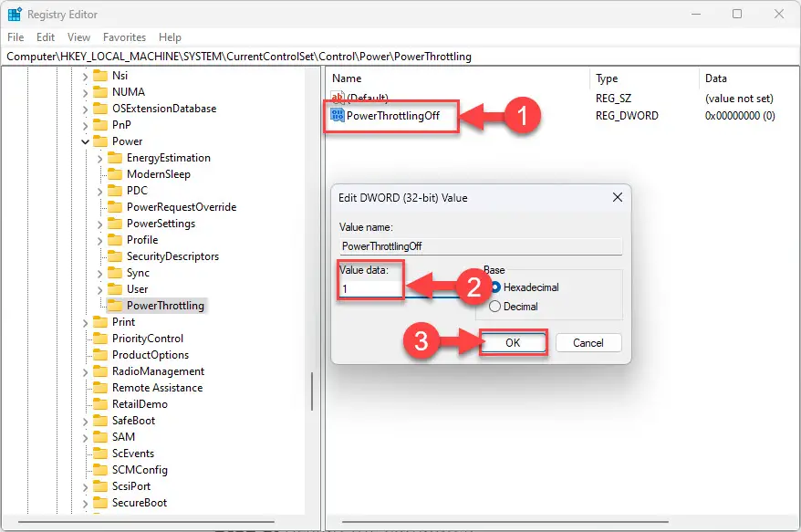Click the tree pane vertical scrollbar

click(x=312, y=392)
